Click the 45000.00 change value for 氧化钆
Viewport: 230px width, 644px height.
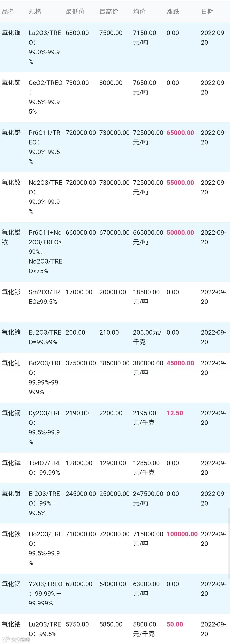(180, 363)
